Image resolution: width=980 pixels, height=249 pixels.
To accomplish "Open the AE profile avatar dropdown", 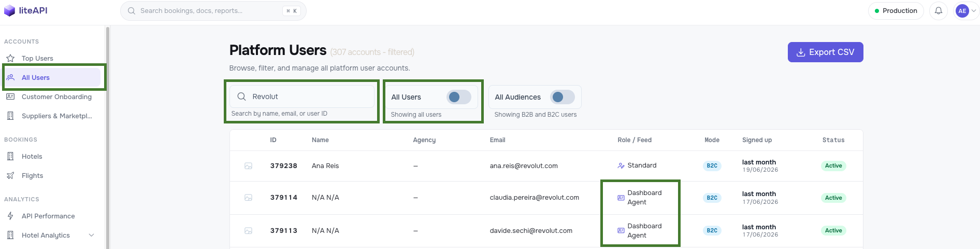I will tap(967, 11).
